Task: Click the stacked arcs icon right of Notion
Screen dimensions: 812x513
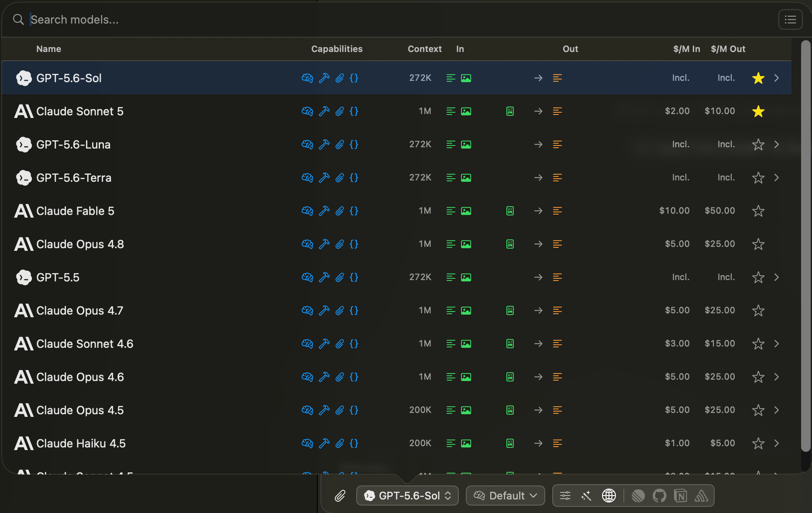Action: pyautogui.click(x=701, y=496)
